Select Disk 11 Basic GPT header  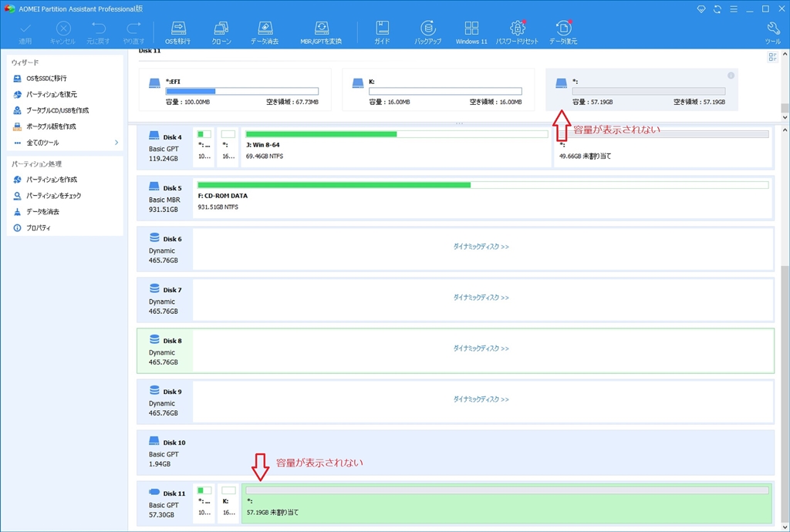point(165,503)
